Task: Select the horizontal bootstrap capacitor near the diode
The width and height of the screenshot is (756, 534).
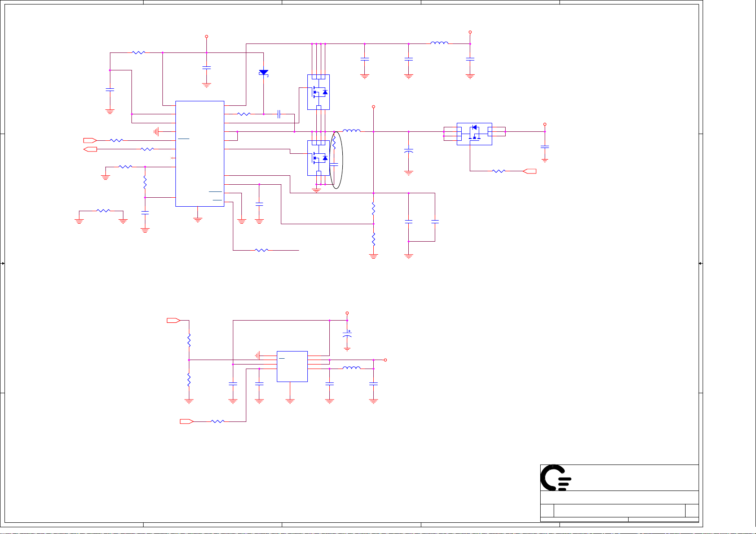Action: pyautogui.click(x=279, y=114)
